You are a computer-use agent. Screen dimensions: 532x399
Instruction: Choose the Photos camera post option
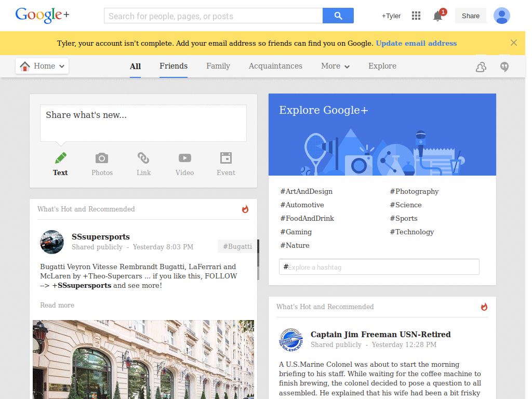[x=102, y=164]
